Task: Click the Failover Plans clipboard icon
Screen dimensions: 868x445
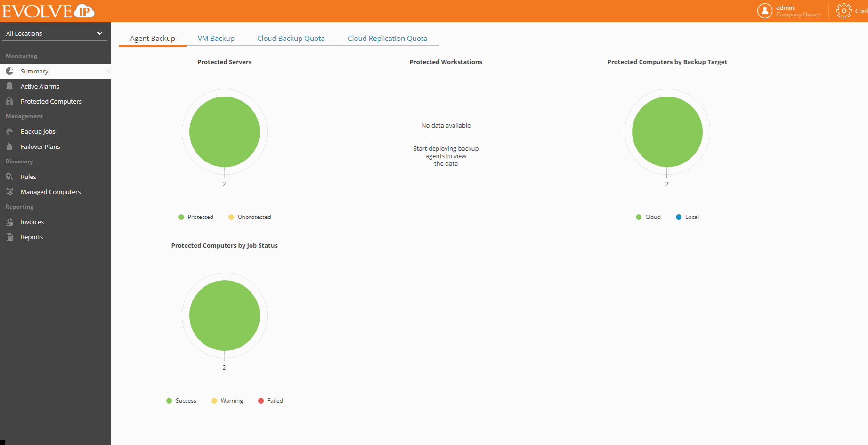Action: pyautogui.click(x=9, y=146)
